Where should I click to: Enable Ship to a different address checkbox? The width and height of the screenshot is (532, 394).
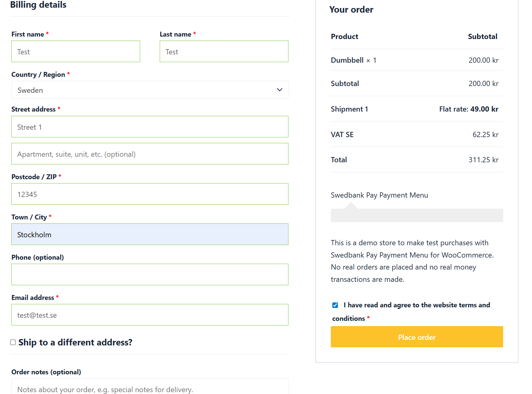[13, 342]
